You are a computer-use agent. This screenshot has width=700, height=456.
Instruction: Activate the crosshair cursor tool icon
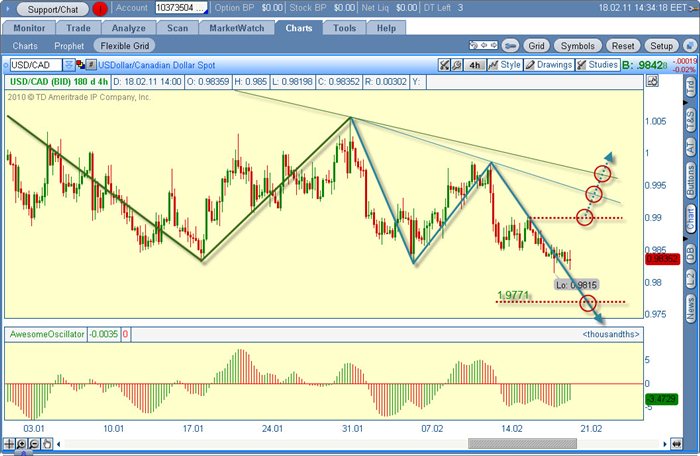pos(8,444)
